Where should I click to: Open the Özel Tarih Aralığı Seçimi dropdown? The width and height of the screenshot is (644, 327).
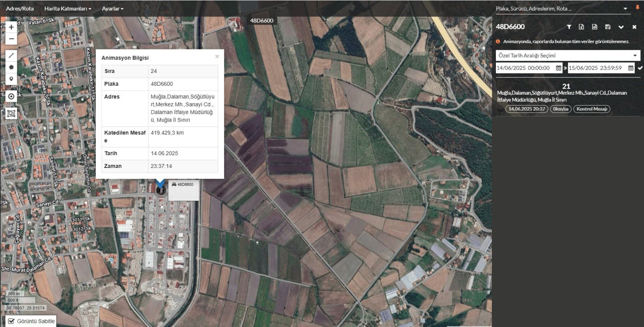[x=568, y=56]
